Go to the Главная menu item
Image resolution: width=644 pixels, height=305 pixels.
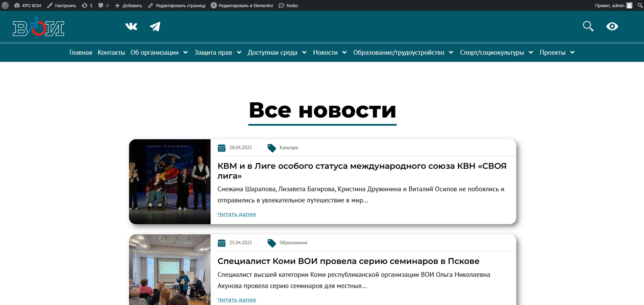point(81,53)
